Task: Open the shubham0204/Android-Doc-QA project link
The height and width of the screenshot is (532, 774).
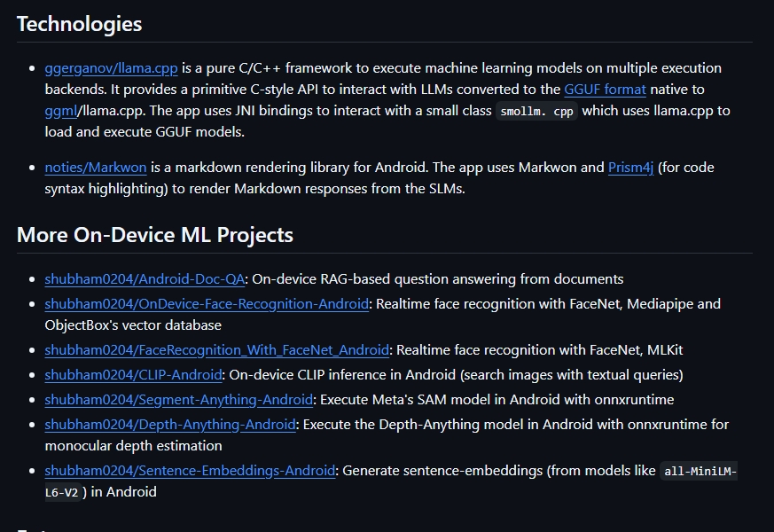Action: tap(145, 279)
